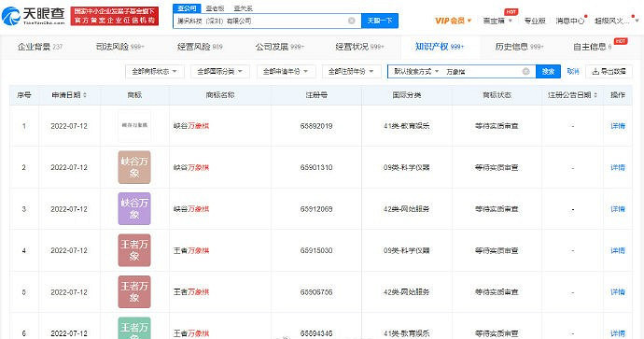Click the 取消 link
This screenshot has height=339, width=644.
pos(572,72)
